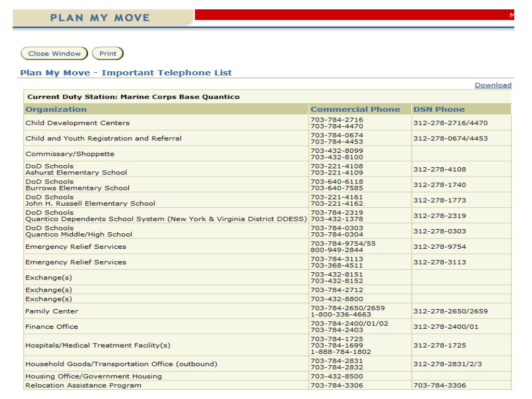Select the Plan My Move banner title
The width and height of the screenshot is (532, 399).
(x=100, y=18)
